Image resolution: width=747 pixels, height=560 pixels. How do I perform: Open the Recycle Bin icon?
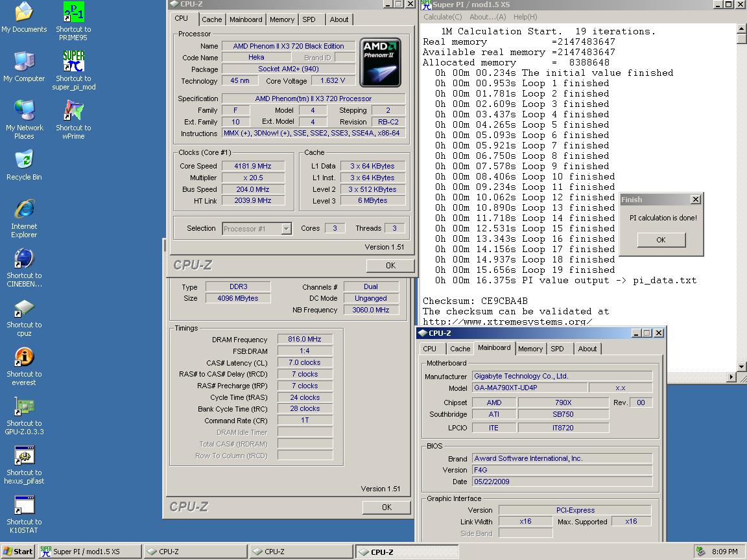pos(24,160)
